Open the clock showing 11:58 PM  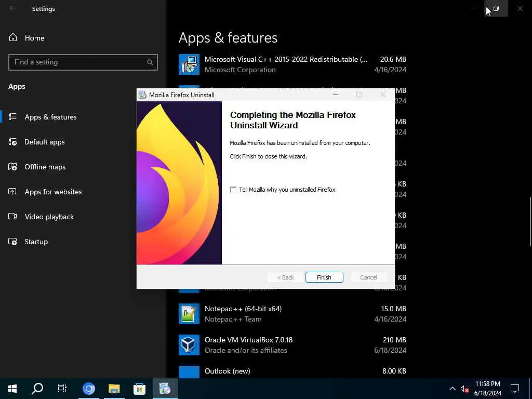487,389
